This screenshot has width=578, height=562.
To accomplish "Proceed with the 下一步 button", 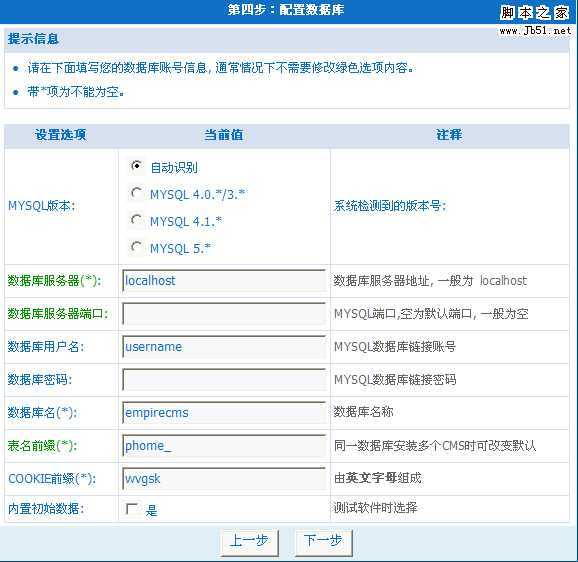I will tap(324, 542).
